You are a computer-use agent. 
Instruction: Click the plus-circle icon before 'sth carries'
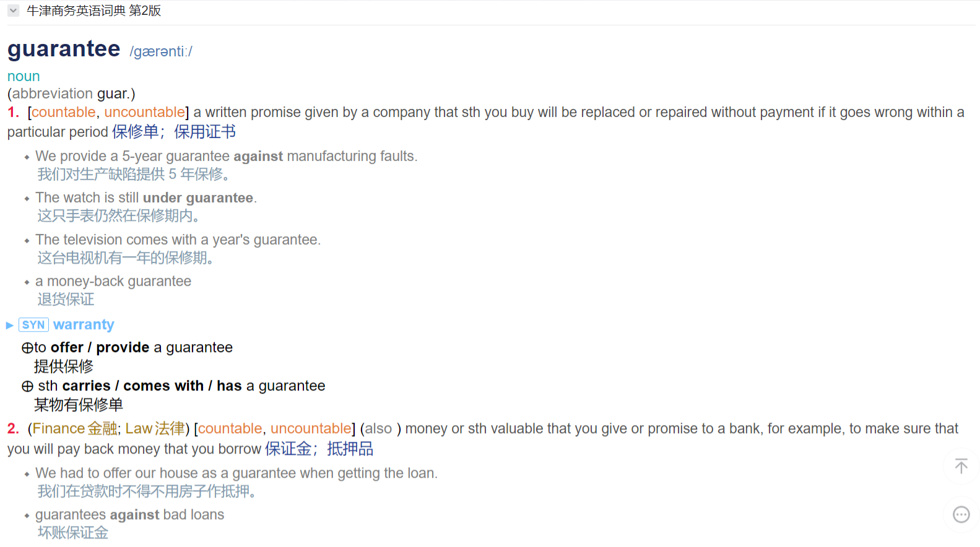coord(27,387)
